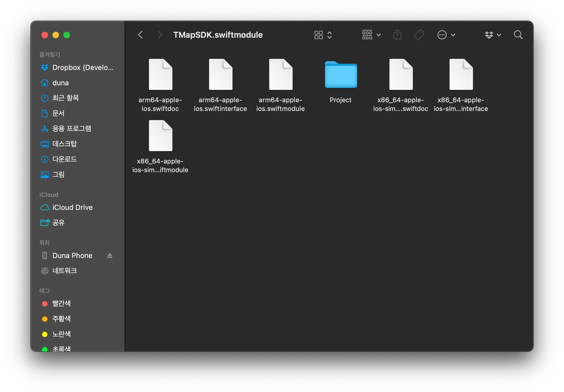
Task: Open 네트워크 location in sidebar
Action: coord(64,271)
